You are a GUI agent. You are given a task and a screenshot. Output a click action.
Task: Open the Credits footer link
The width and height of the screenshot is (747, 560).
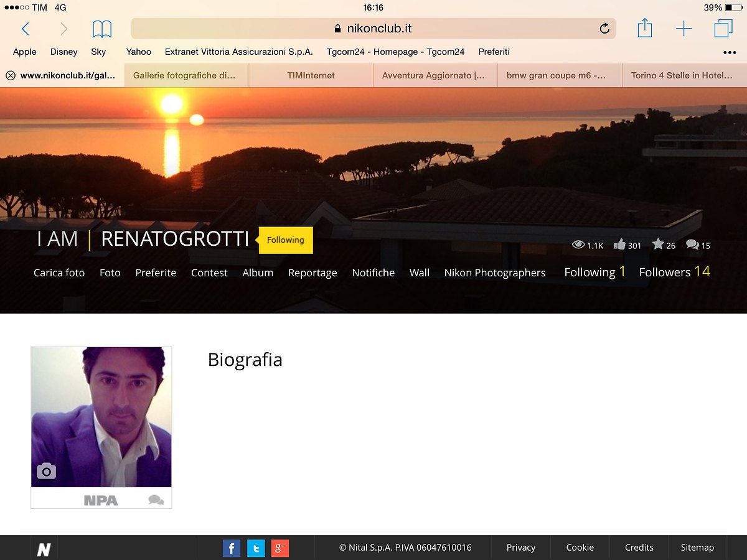coord(639,548)
